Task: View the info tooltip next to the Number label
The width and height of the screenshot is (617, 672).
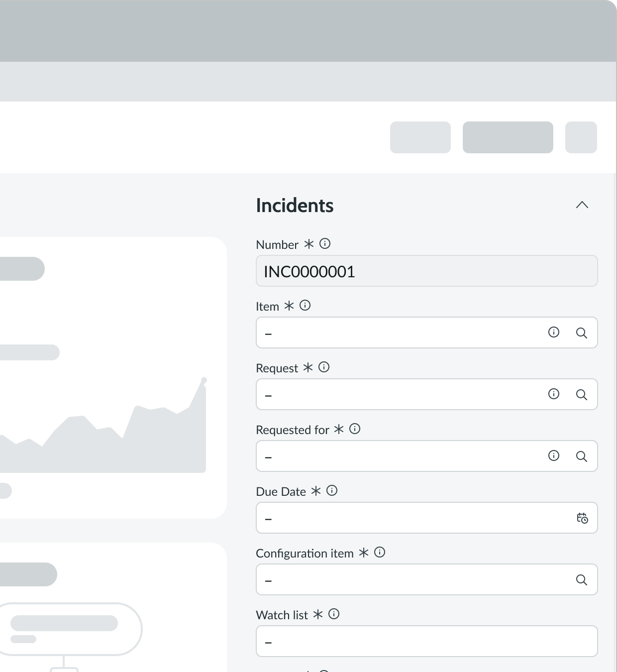Action: click(325, 244)
